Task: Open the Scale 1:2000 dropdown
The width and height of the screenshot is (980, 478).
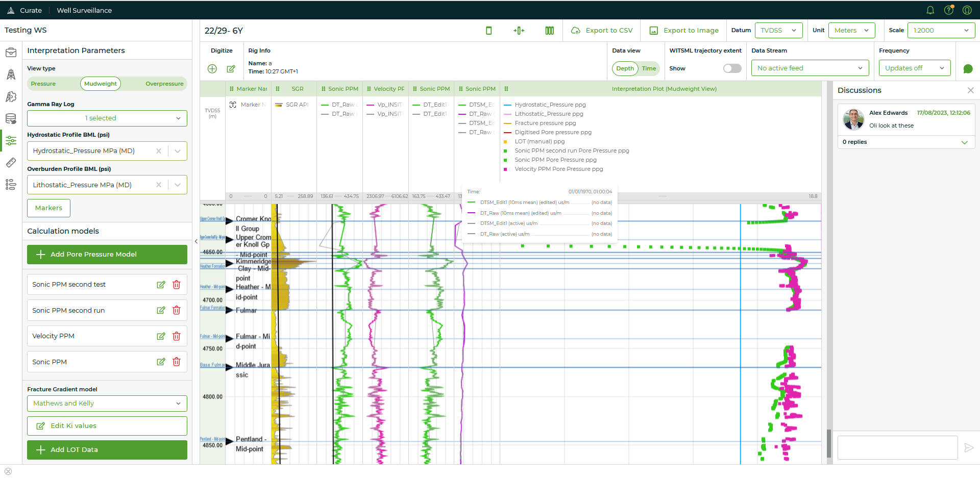Action: pos(941,31)
